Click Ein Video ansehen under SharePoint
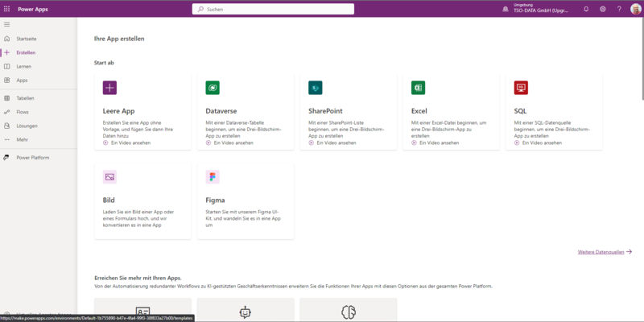Image resolution: width=644 pixels, height=322 pixels. pyautogui.click(x=336, y=143)
